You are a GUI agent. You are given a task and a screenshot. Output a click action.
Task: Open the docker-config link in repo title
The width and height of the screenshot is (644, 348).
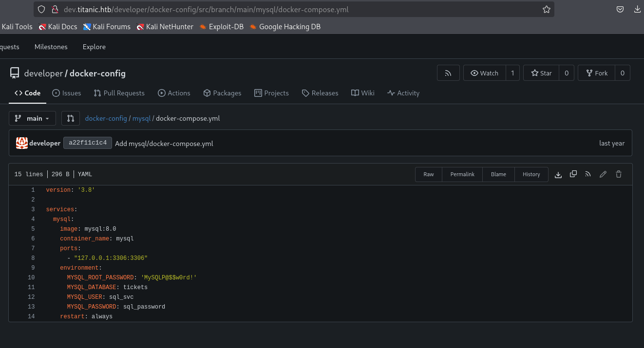(x=97, y=73)
